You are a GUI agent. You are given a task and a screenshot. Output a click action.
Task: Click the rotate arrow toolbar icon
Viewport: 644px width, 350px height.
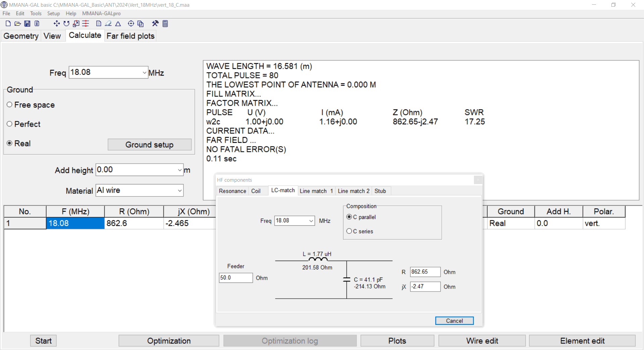click(66, 24)
